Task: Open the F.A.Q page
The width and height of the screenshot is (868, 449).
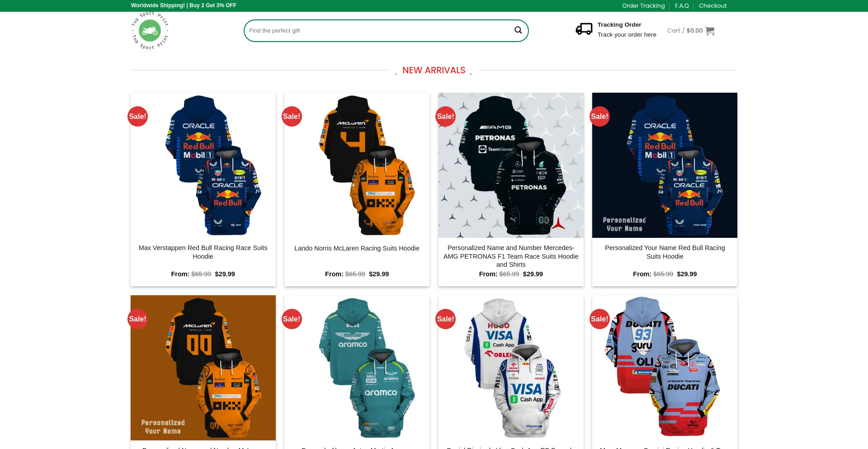Action: coord(682,6)
